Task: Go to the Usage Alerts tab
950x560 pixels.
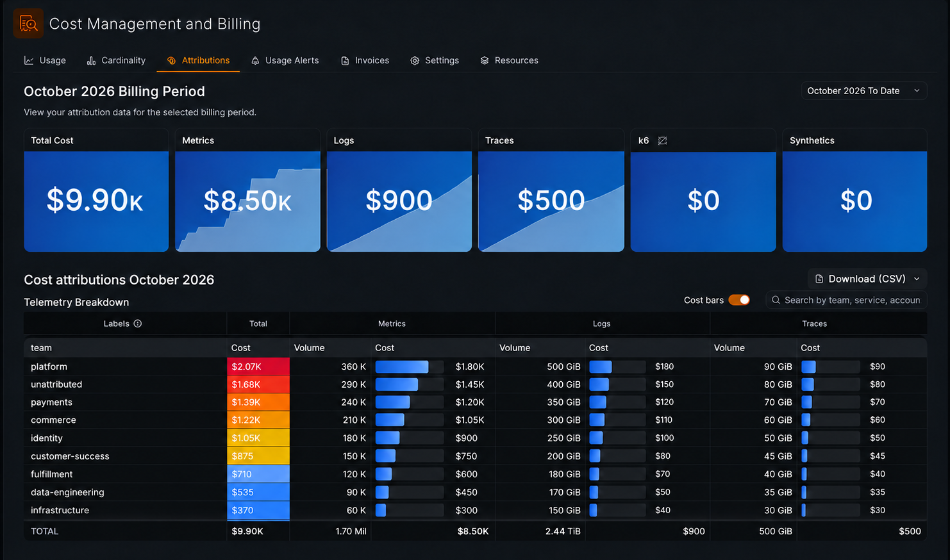Action: (285, 60)
